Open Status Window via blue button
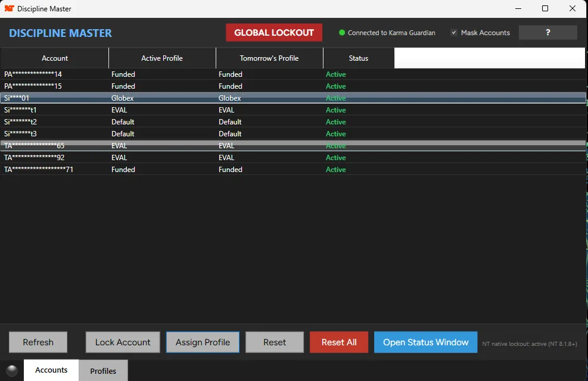 [425, 342]
